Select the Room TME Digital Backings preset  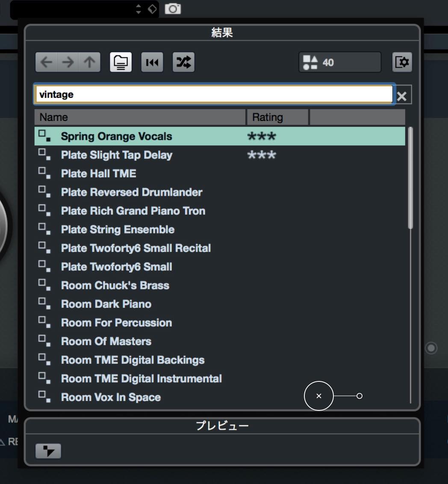pos(220,360)
